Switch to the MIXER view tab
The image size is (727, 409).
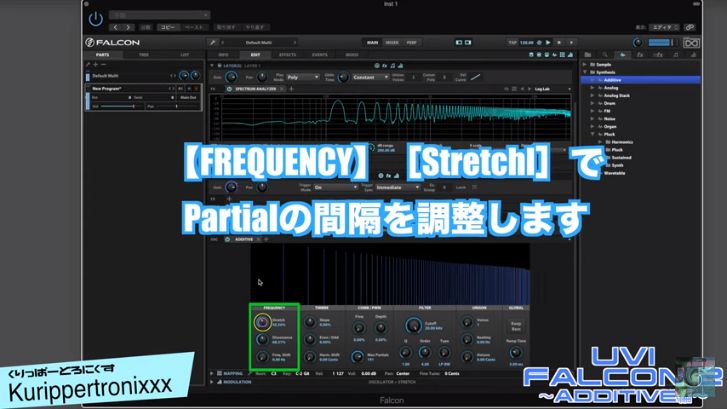(x=392, y=43)
